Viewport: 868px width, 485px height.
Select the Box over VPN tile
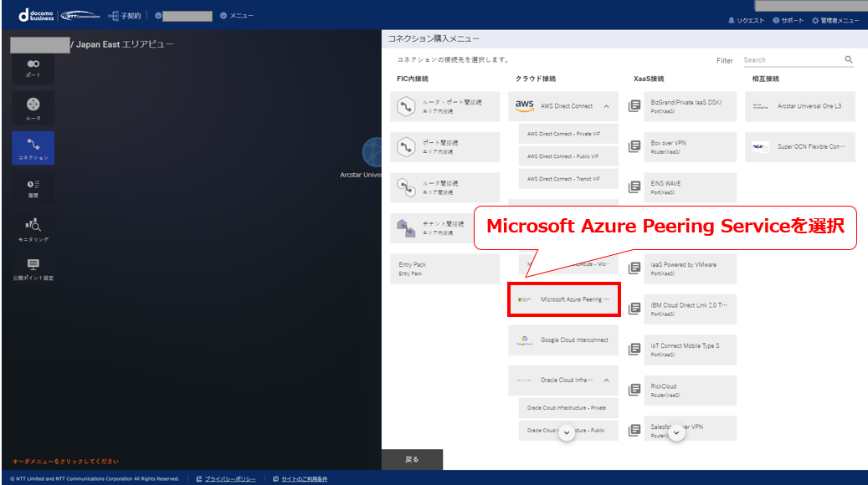(x=691, y=147)
